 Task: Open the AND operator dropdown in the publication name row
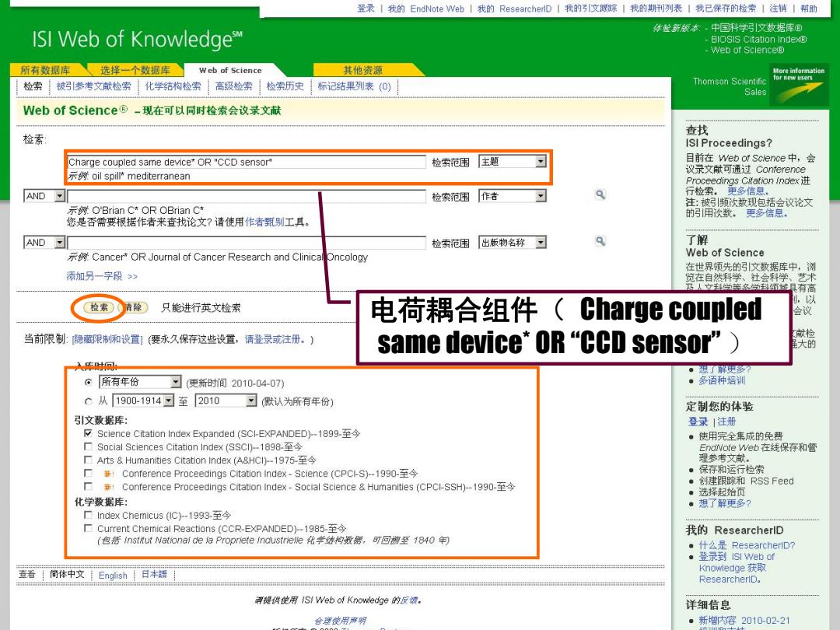pos(44,243)
